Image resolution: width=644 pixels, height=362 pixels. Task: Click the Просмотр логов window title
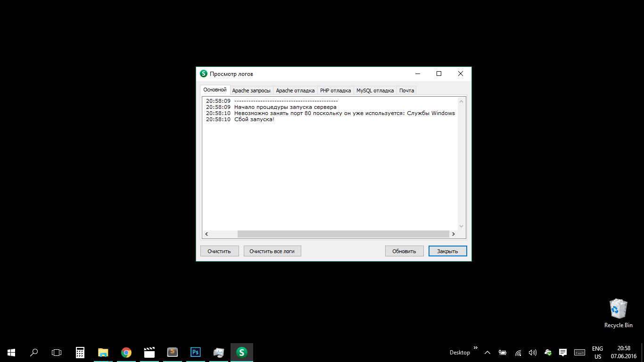point(231,74)
